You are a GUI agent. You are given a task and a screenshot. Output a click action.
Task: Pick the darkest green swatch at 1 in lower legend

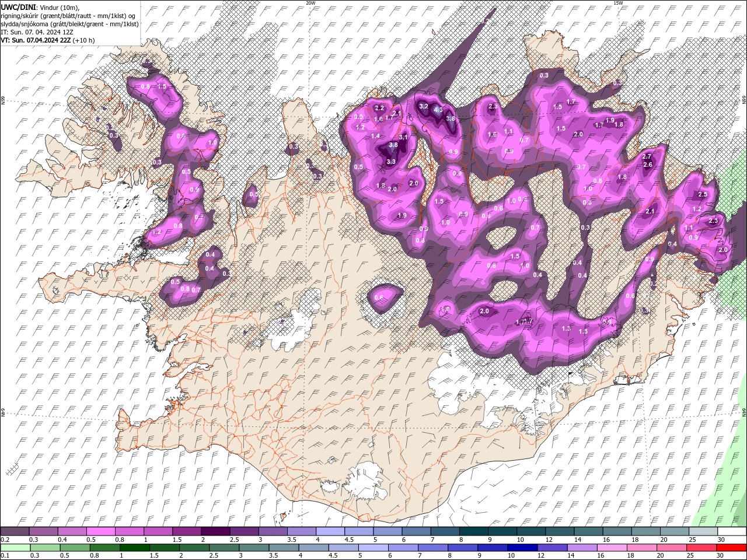(135, 548)
